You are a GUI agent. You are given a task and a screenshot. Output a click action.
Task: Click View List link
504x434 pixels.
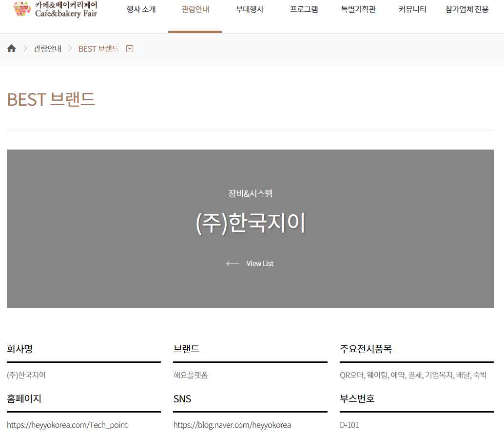click(x=260, y=264)
